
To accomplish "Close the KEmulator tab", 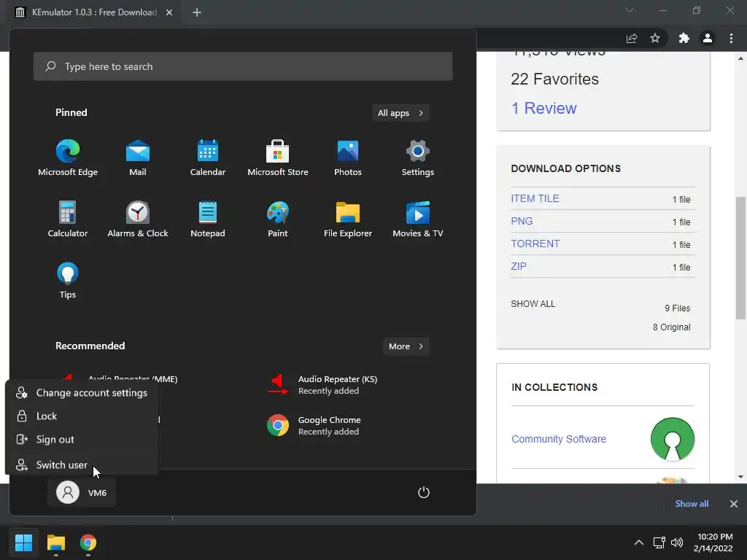I will [x=169, y=12].
